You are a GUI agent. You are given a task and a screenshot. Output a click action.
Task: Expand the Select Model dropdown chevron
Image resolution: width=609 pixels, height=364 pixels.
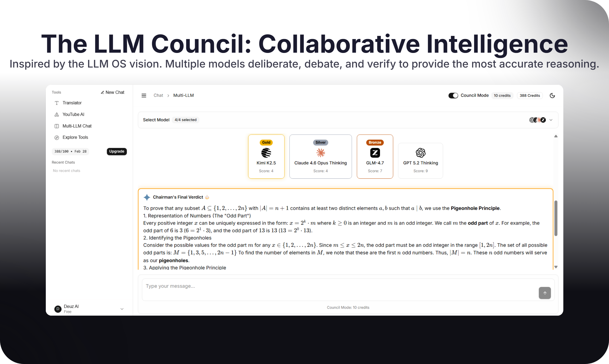point(551,120)
